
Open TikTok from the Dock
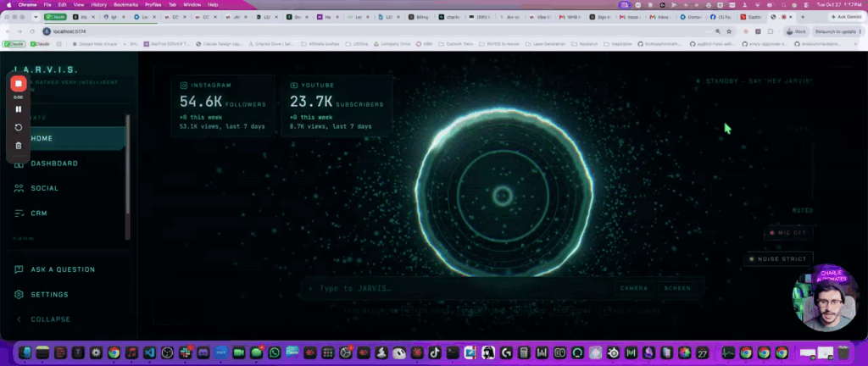coord(435,352)
